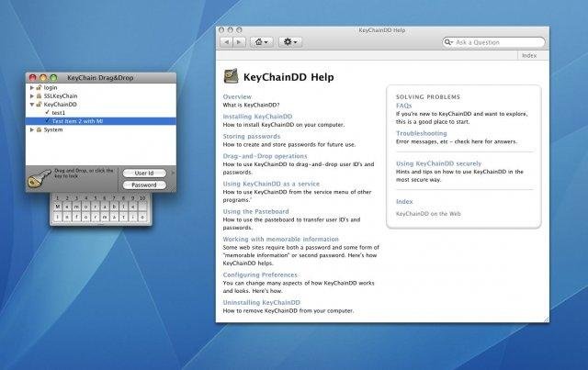Click the KeyChainDD unlocked lock icon
The image size is (588, 370).
[x=39, y=105]
